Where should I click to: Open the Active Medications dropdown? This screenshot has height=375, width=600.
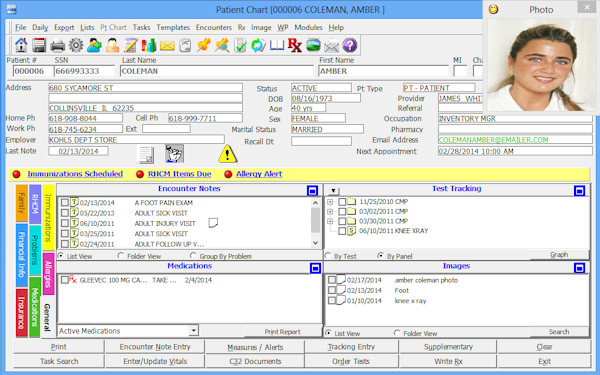194,331
